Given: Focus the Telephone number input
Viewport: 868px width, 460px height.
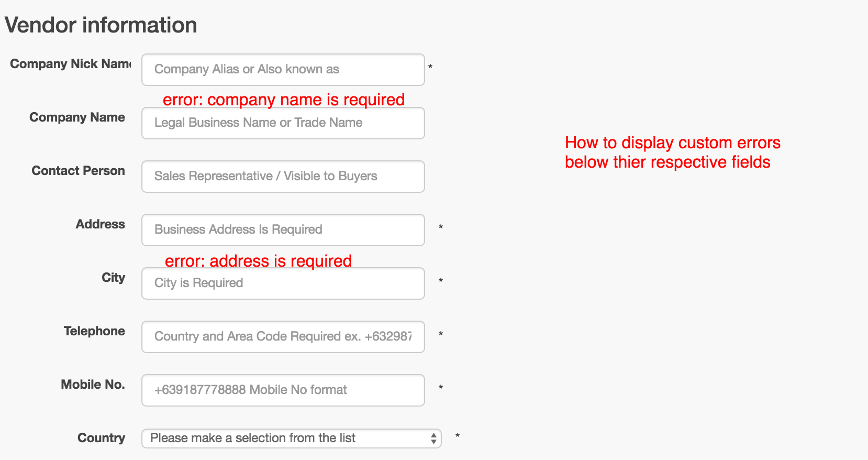Looking at the screenshot, I should [283, 337].
